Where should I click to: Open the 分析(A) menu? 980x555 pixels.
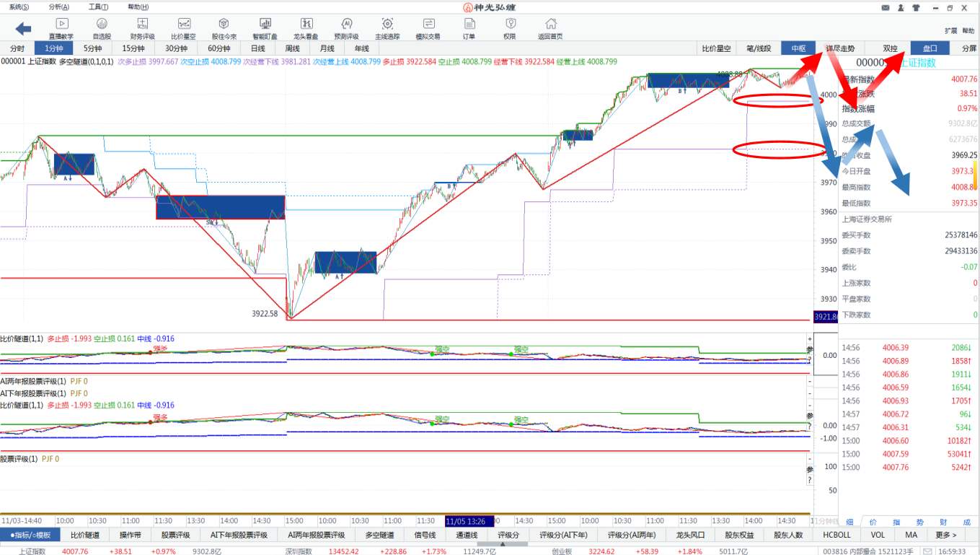(58, 7)
